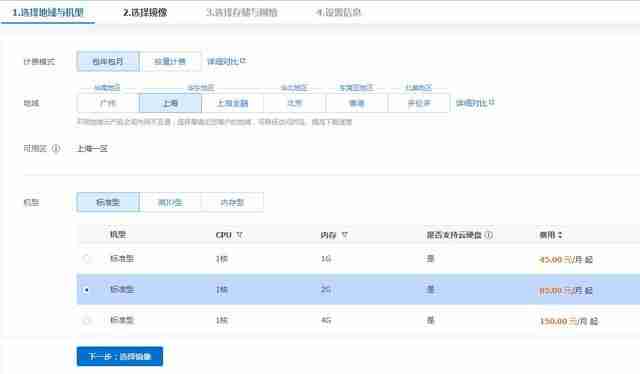Image resolution: width=640 pixels, height=374 pixels.
Task: Select the 高IO型 model type
Action: (x=170, y=202)
